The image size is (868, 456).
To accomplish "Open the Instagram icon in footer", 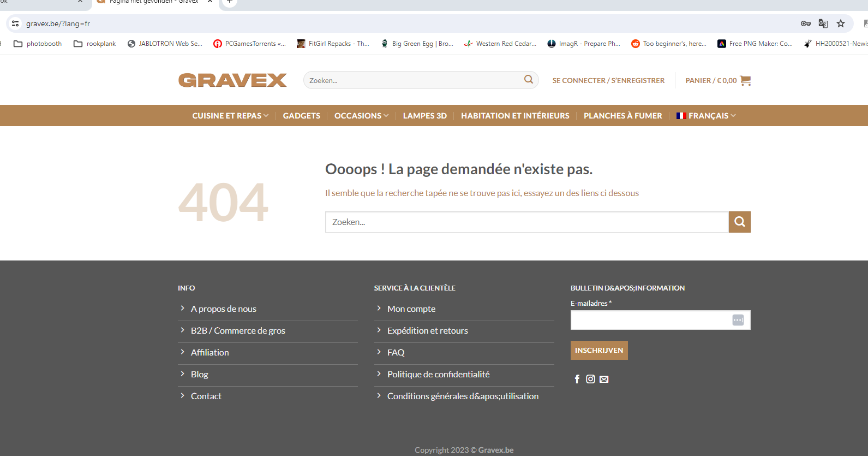I will [590, 379].
